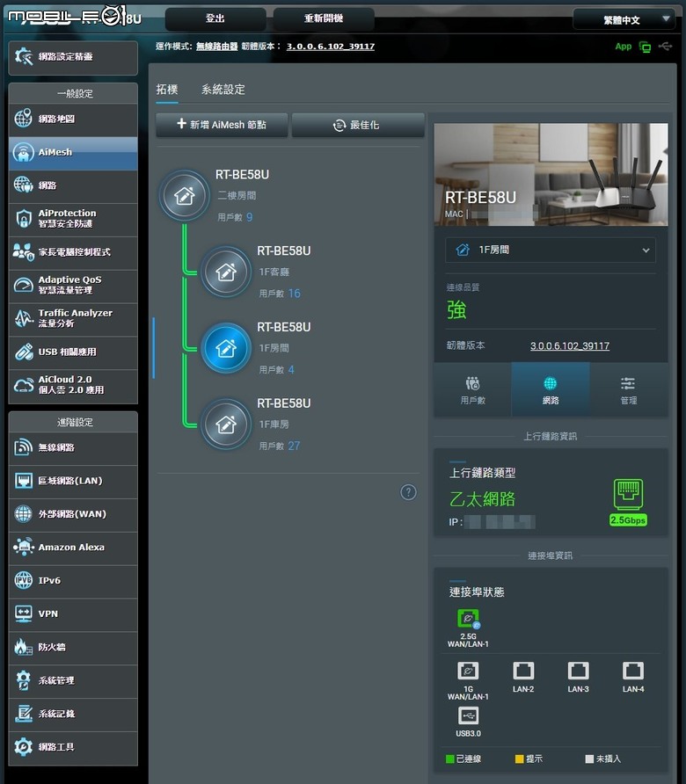Open Network Map (網路地圖) in sidebar

(73, 119)
